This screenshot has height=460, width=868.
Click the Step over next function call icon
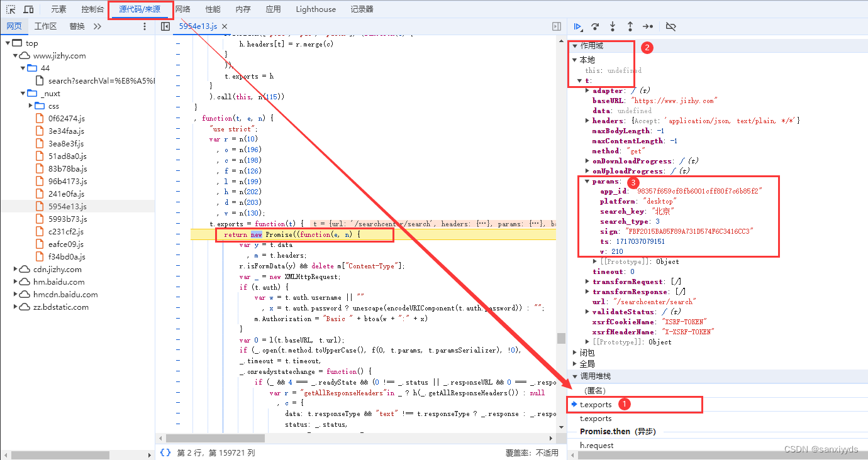pos(595,26)
